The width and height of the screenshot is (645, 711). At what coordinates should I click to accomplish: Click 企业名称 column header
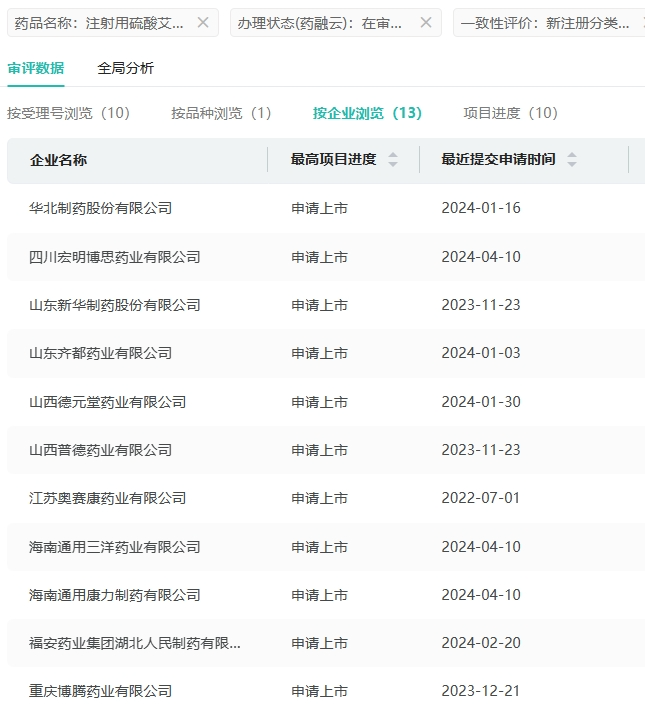point(59,160)
